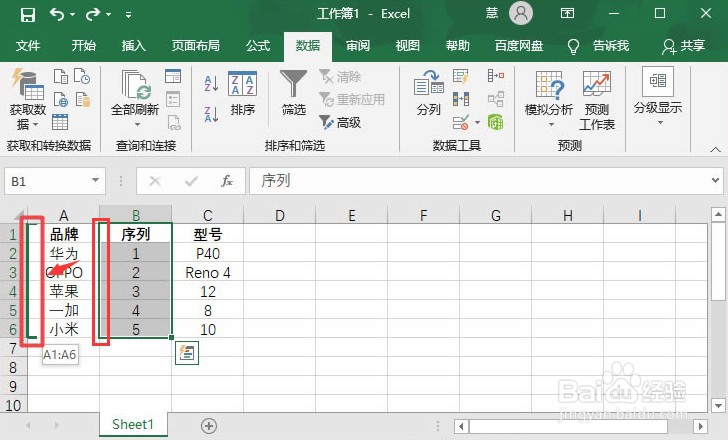Click From Table/Range icon
This screenshot has width=728, height=440.
click(x=60, y=122)
